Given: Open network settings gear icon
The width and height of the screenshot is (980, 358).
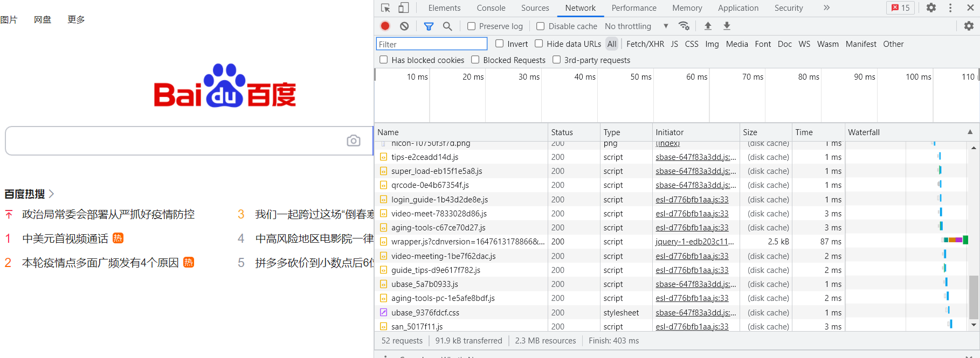Looking at the screenshot, I should point(969,26).
